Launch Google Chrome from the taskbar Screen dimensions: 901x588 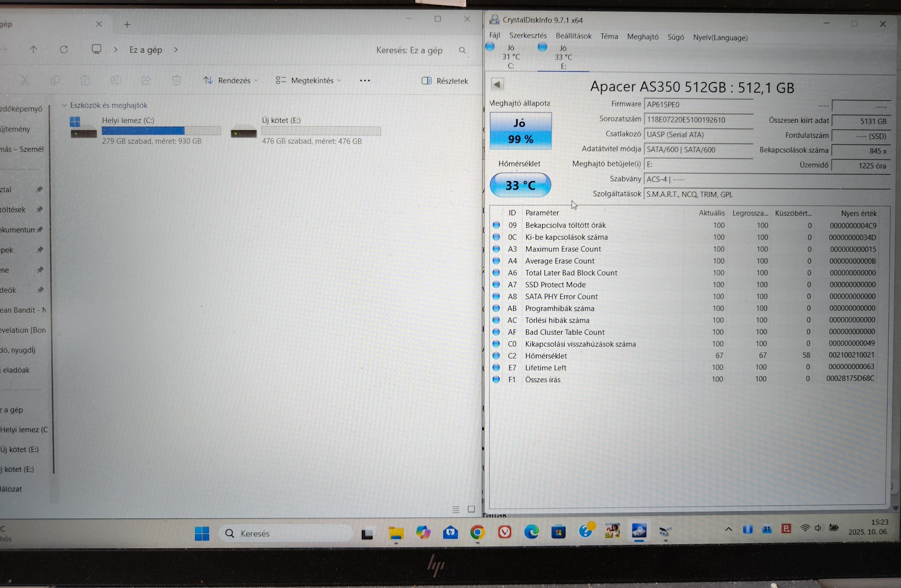click(x=477, y=532)
